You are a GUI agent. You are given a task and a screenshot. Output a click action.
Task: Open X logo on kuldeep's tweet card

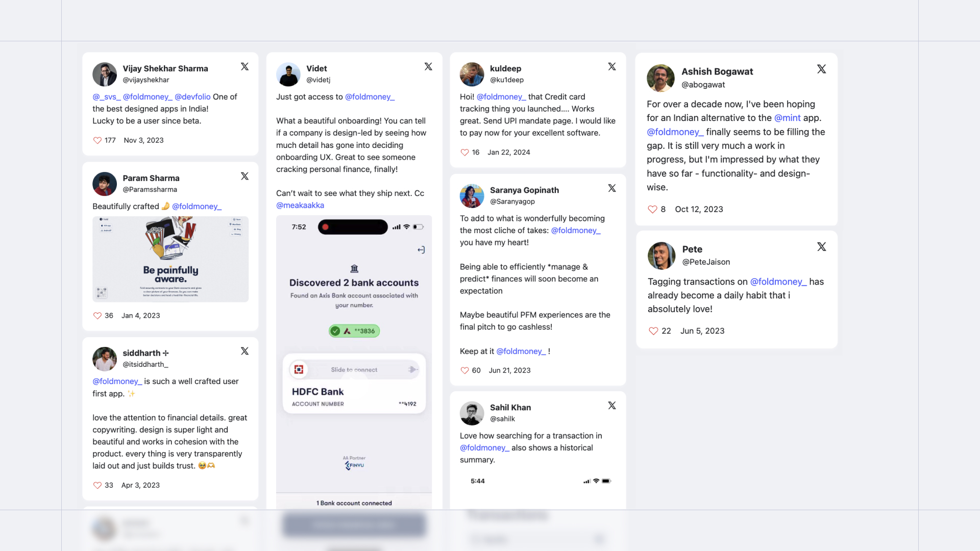tap(612, 67)
